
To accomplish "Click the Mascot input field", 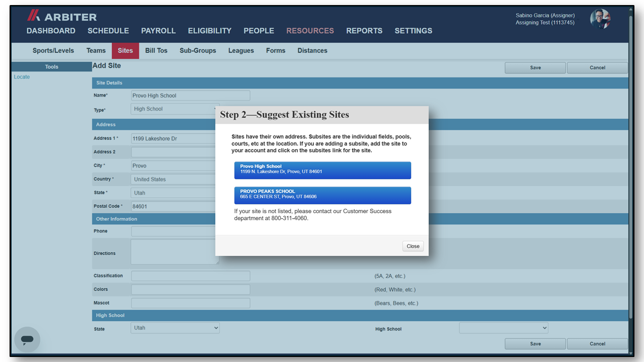I will coord(191,303).
